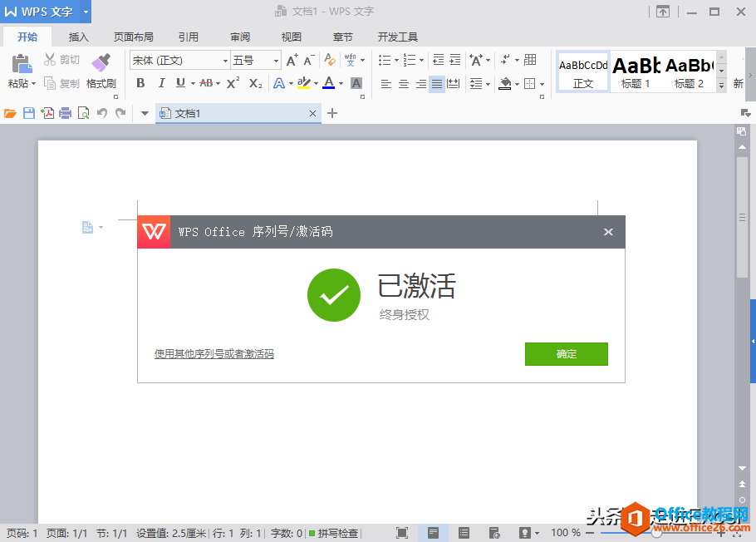The height and width of the screenshot is (542, 756).
Task: Open the 开发工具 ribbon tab
Action: pyautogui.click(x=397, y=37)
